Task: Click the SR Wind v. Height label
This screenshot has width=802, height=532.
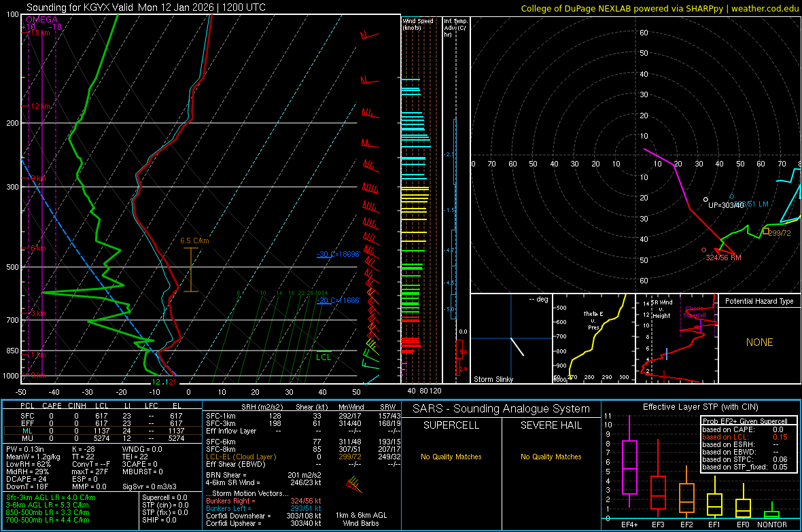Action: (661, 309)
